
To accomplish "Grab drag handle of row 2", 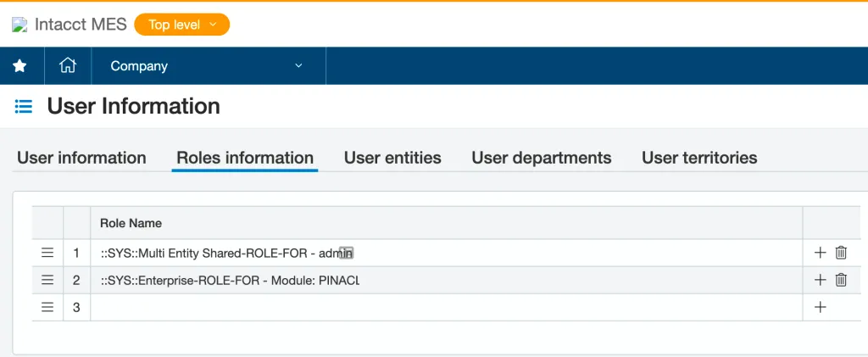I will (x=47, y=280).
